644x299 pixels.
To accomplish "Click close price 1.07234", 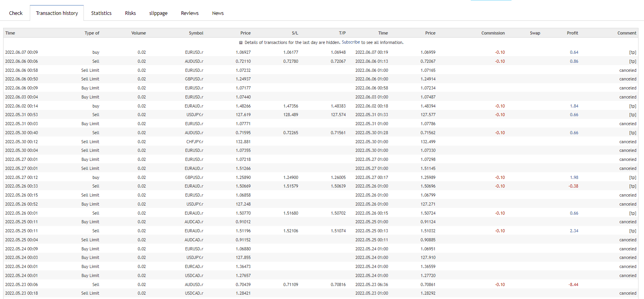I will pos(428,88).
